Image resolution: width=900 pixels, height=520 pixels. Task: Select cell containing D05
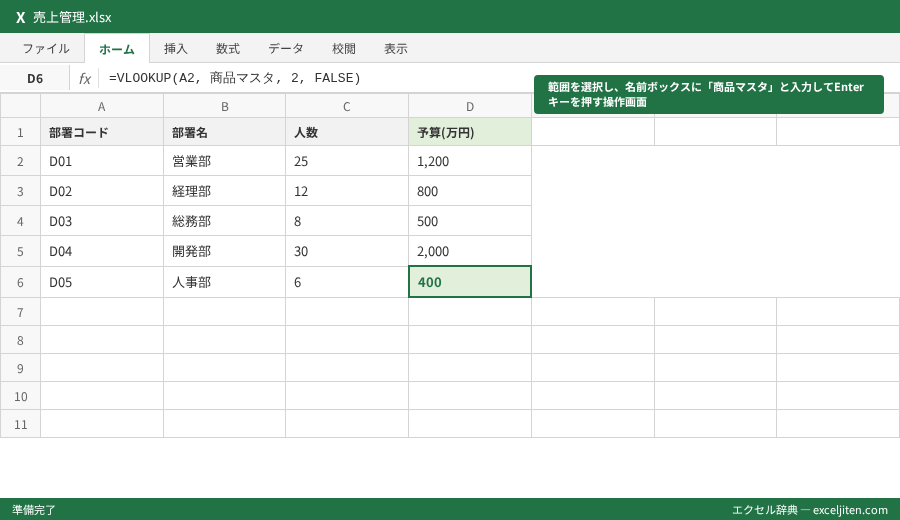tap(102, 282)
